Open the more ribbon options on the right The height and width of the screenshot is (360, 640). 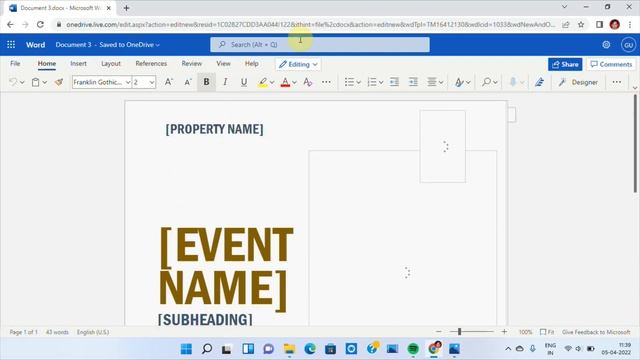pyautogui.click(x=617, y=82)
